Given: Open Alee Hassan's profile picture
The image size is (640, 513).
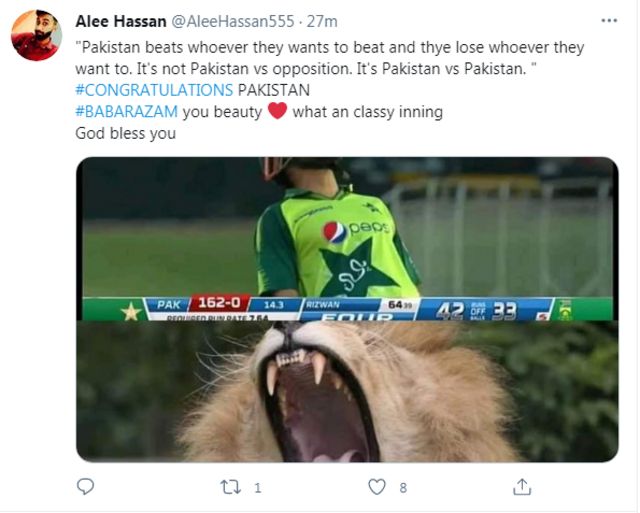Looking at the screenshot, I should pos(36,36).
